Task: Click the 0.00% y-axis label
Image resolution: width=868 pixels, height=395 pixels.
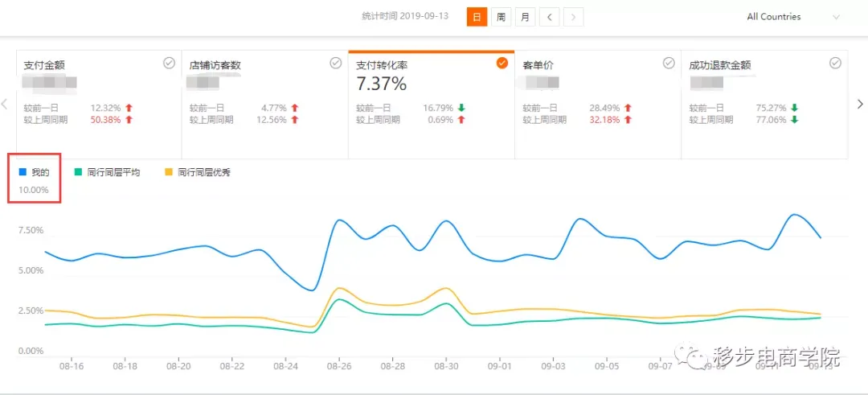Action: point(31,351)
